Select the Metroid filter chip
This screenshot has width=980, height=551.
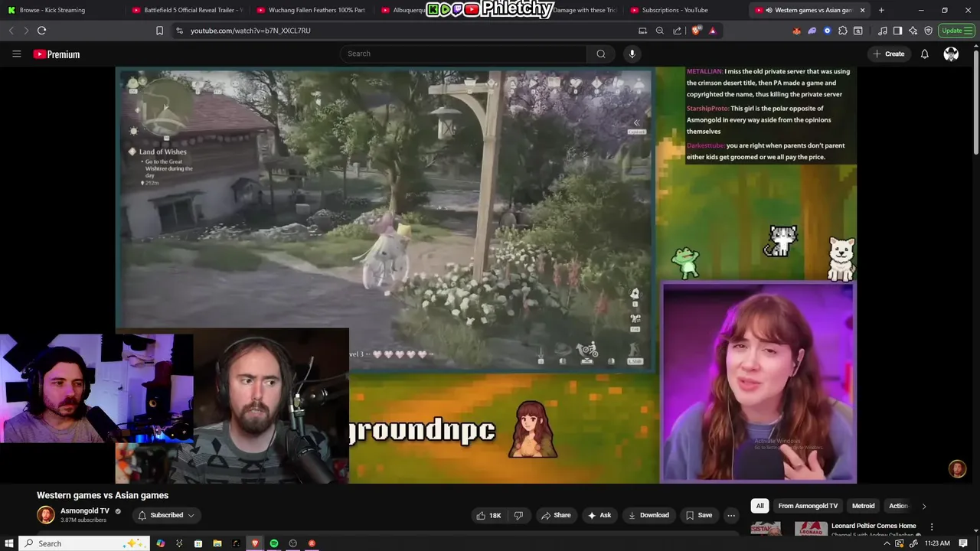(863, 506)
